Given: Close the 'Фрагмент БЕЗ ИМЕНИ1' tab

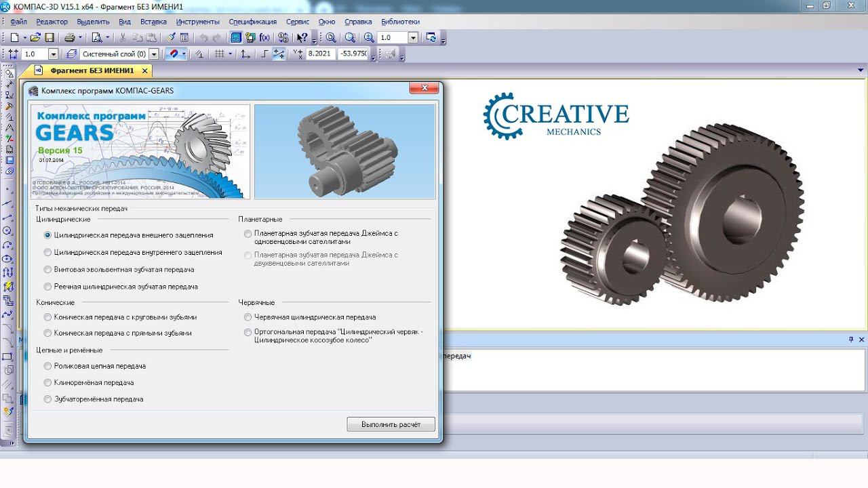Looking at the screenshot, I should click(x=144, y=70).
